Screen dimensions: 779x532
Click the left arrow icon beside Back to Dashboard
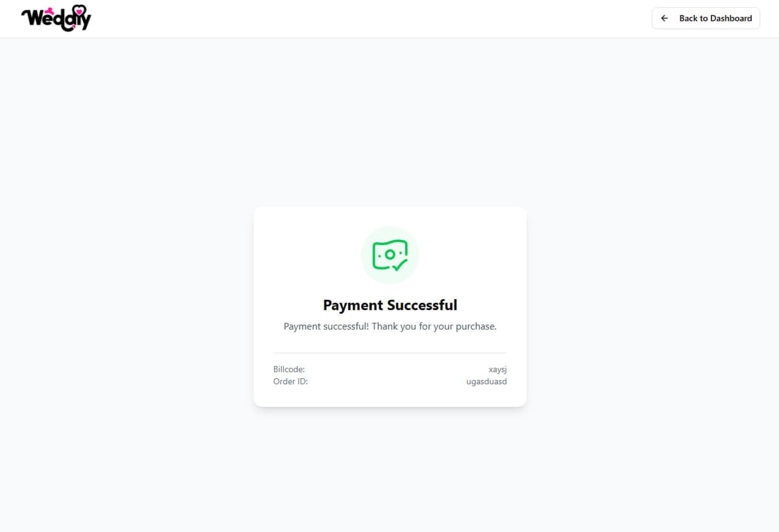(664, 18)
